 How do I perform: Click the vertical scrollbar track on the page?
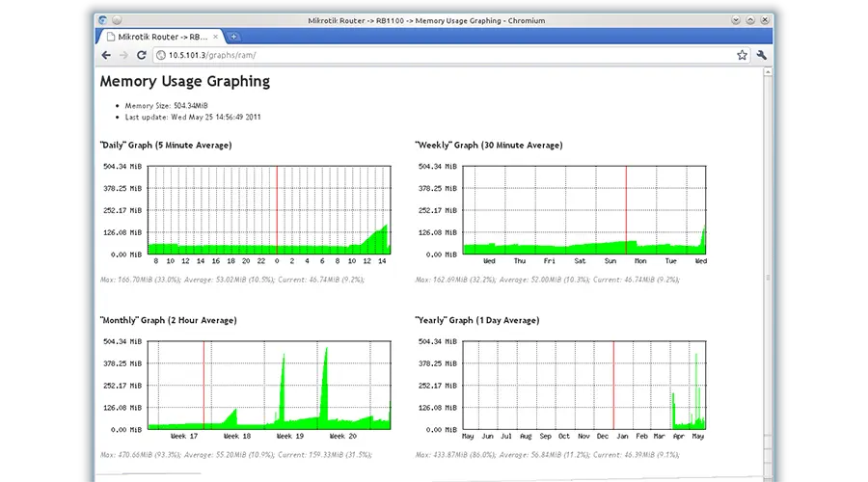coord(768,277)
